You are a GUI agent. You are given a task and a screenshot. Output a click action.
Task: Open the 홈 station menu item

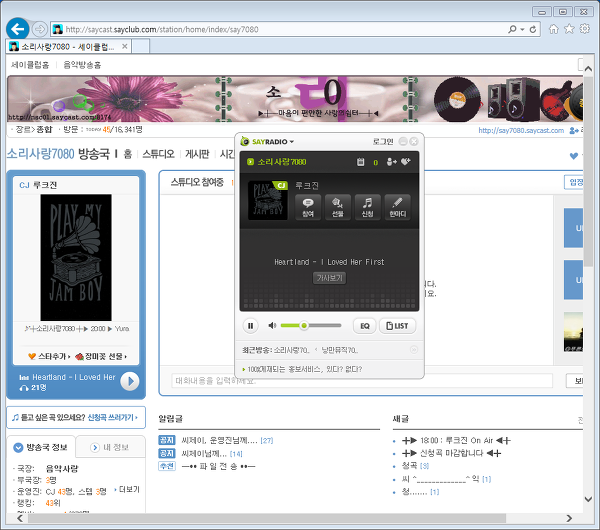point(128,154)
